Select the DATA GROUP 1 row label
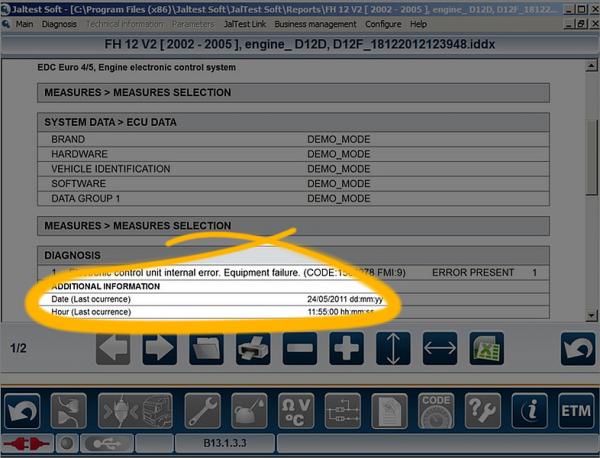This screenshot has width=600, height=458. (86, 199)
